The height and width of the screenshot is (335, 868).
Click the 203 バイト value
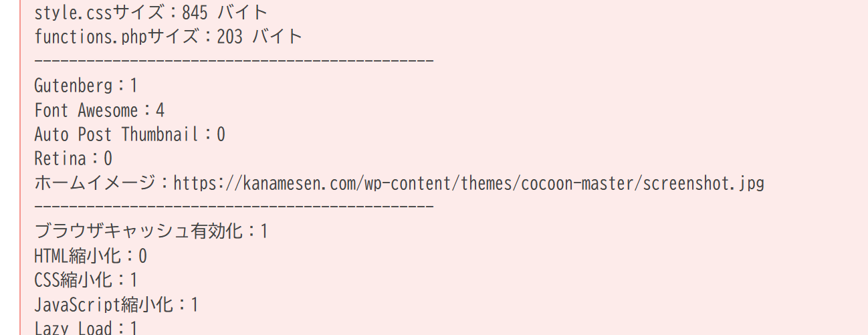click(x=259, y=37)
